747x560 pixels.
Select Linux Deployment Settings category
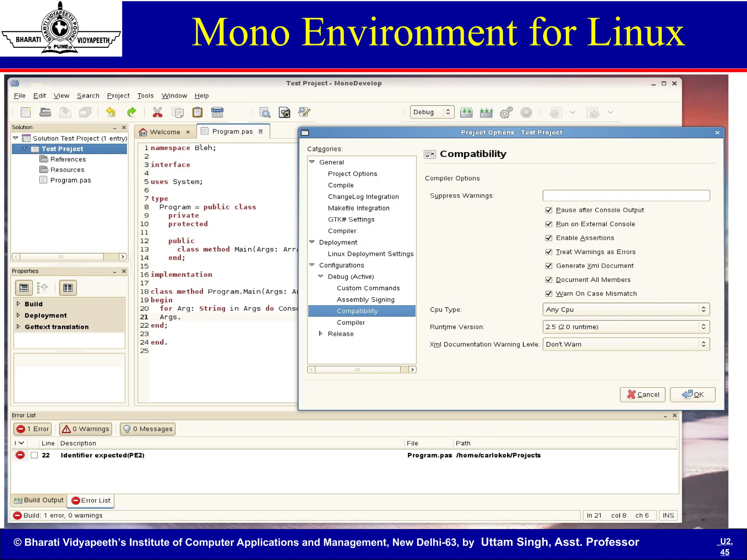371,254
